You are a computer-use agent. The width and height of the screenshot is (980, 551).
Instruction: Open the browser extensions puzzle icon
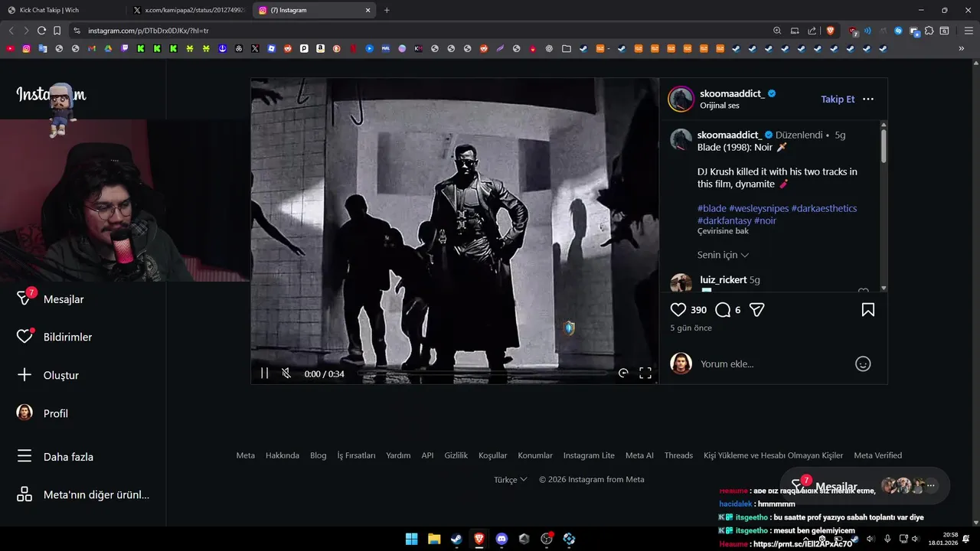929,31
